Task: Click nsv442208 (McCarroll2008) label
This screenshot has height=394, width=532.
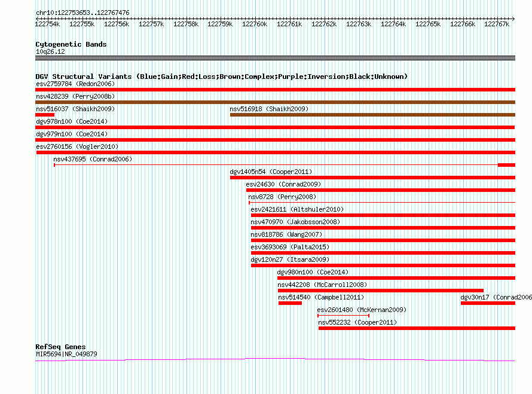Action: coord(322,285)
